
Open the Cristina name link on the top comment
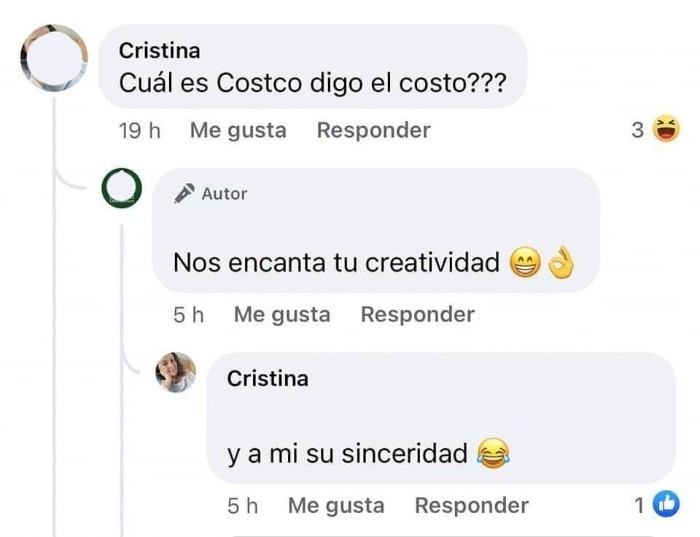tap(159, 50)
